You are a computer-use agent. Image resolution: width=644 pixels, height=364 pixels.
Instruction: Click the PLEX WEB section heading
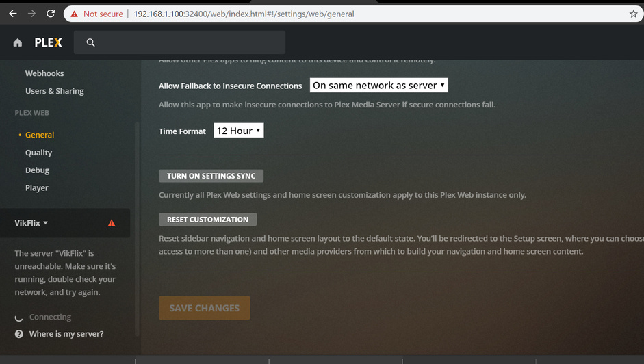point(31,113)
